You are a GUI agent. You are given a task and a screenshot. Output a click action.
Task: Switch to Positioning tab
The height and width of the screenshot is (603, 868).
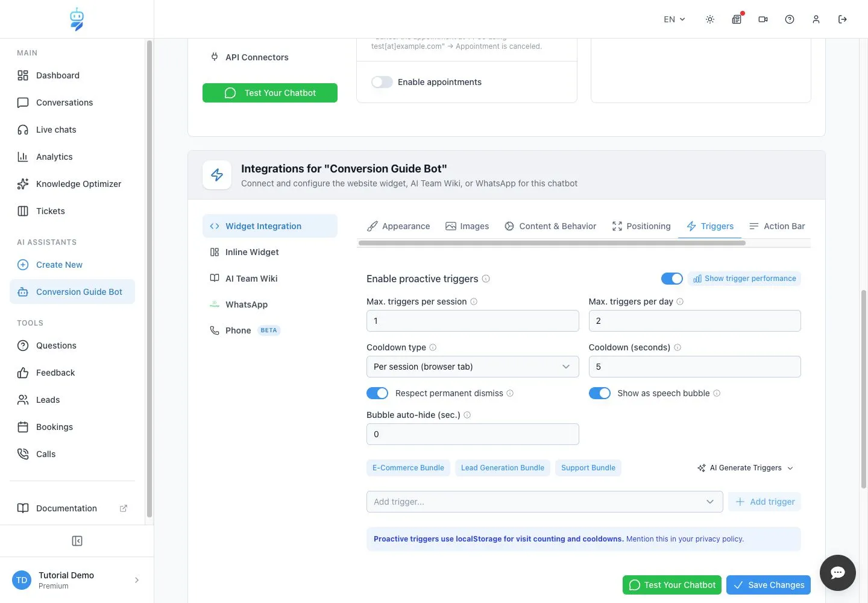(x=641, y=226)
